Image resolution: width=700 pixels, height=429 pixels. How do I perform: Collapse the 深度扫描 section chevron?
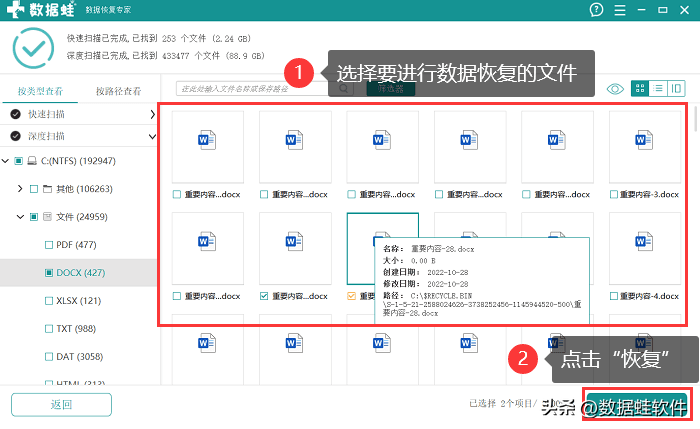[152, 136]
